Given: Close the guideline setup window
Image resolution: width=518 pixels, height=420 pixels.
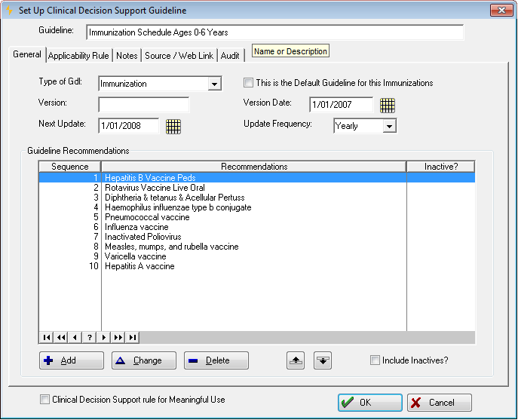Looking at the screenshot, I should point(501,11).
